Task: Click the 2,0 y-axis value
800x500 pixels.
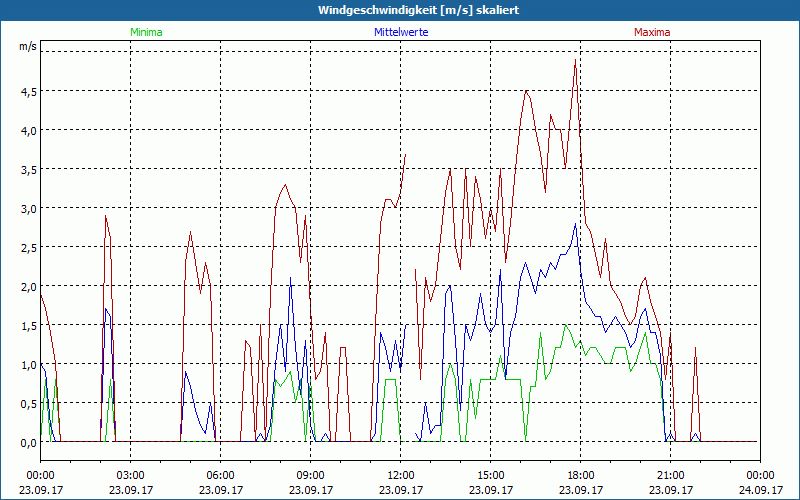Action: (x=29, y=287)
